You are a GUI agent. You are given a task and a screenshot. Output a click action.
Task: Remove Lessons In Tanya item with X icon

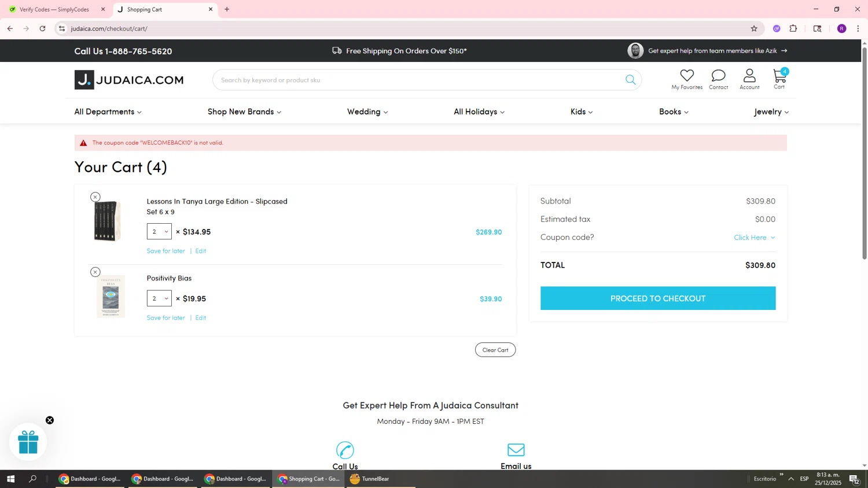tap(95, 197)
